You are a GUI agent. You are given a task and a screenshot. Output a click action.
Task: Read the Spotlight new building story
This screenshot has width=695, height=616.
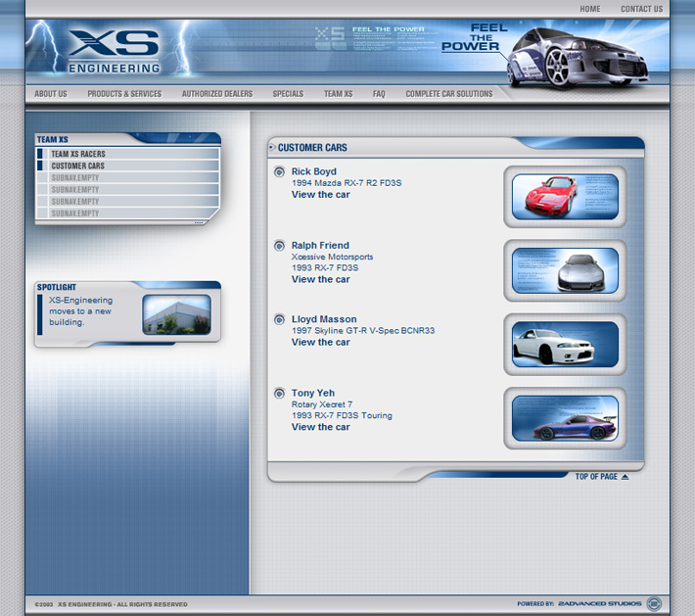(x=80, y=311)
